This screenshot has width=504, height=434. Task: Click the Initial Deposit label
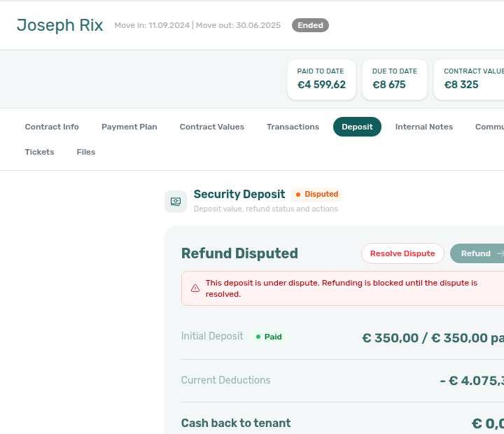tap(212, 336)
